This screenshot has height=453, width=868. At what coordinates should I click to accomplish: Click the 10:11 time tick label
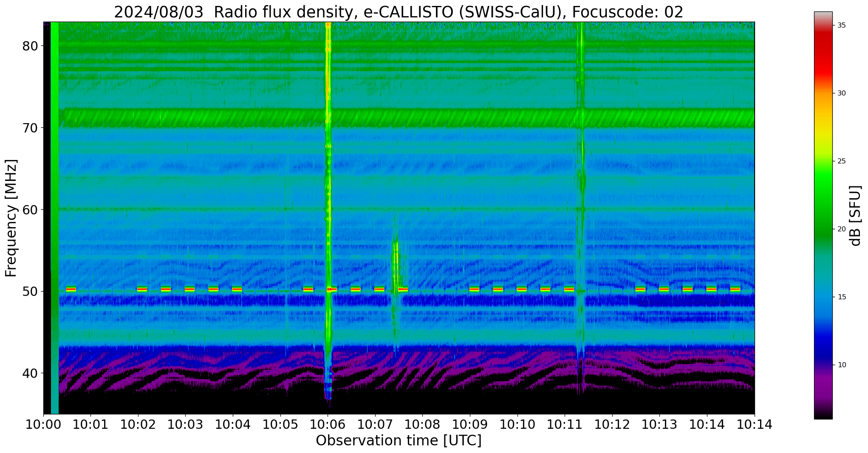(x=565, y=425)
